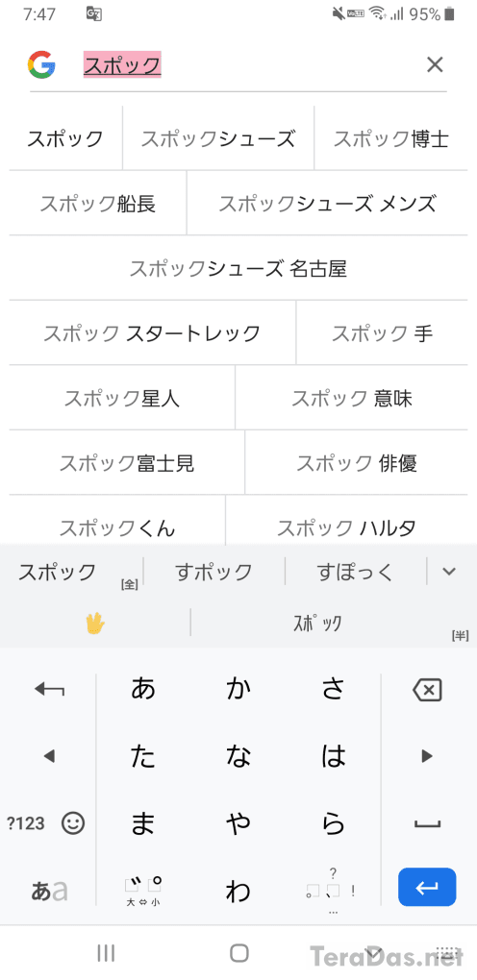The height and width of the screenshot is (980, 477).
Task: Select the Vulcan salute emoji candidate
Action: pyautogui.click(x=95, y=624)
